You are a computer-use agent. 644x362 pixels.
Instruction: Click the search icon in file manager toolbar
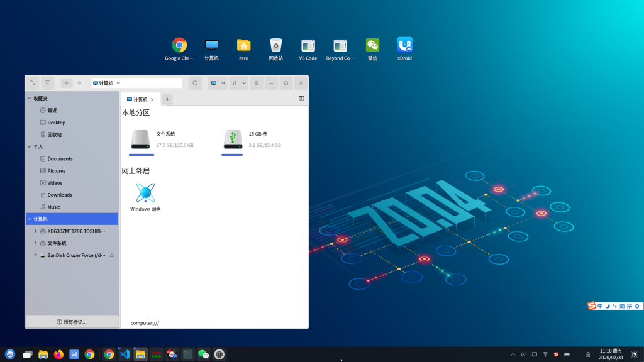[196, 83]
